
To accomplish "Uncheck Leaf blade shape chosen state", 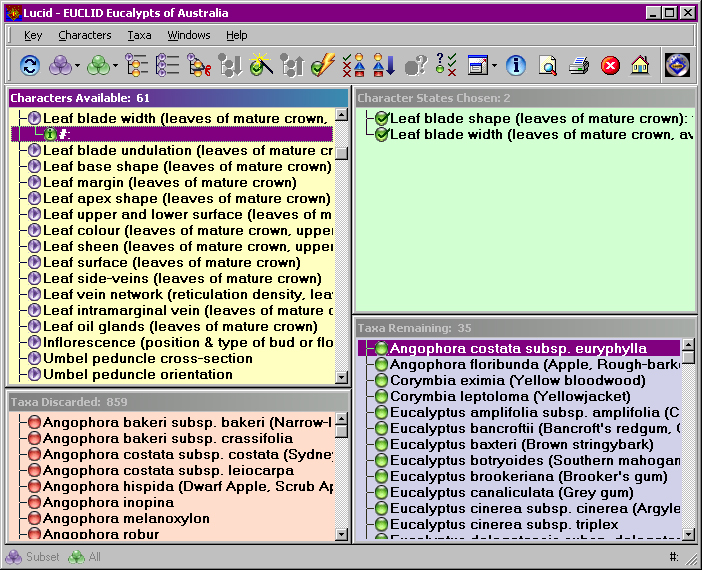I will [382, 119].
